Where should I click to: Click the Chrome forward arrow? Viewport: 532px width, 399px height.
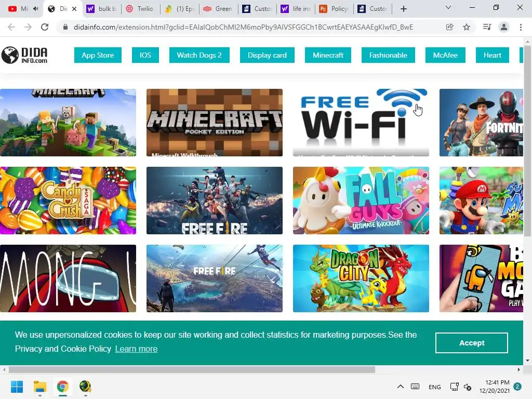coord(28,27)
